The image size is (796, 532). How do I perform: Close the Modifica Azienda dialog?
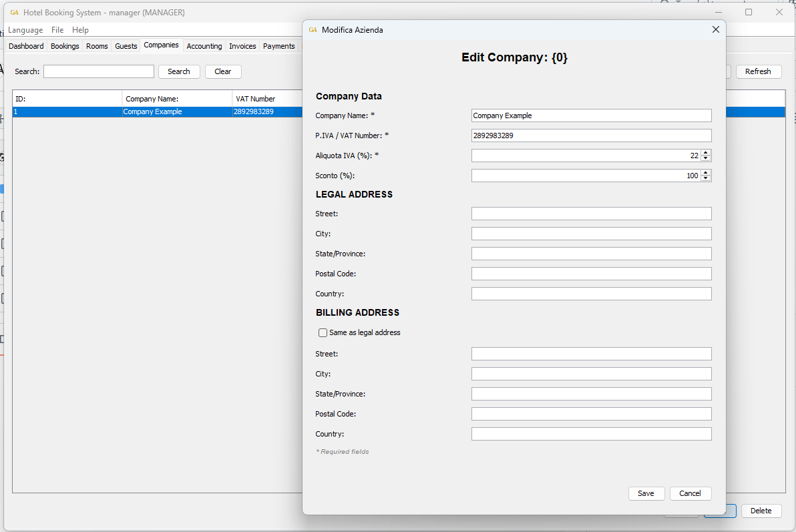(x=715, y=30)
